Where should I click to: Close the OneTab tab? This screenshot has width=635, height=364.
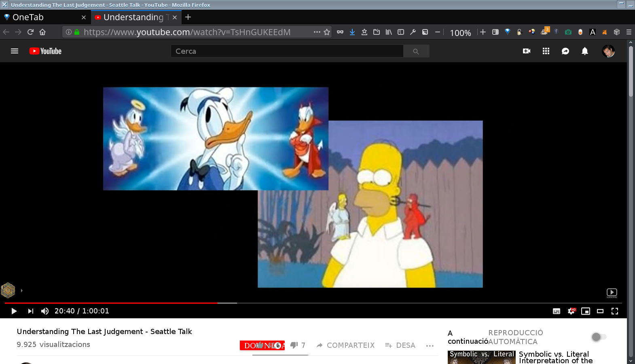pyautogui.click(x=84, y=17)
